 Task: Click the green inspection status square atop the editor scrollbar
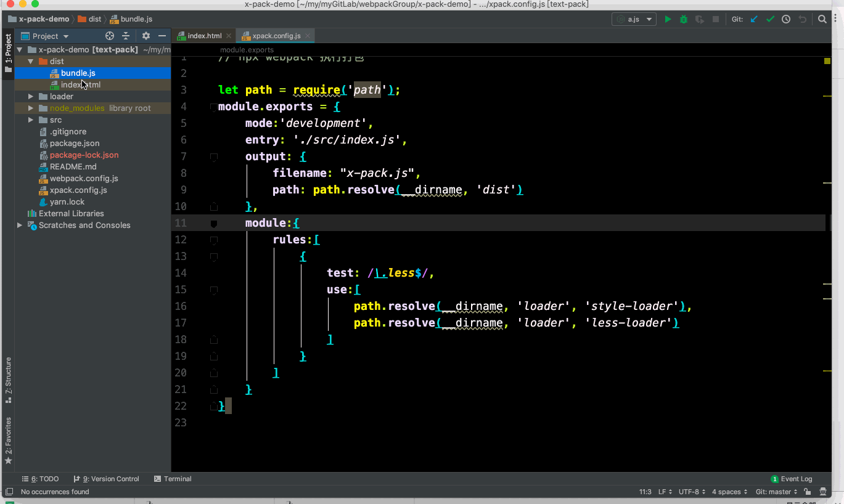pyautogui.click(x=827, y=60)
